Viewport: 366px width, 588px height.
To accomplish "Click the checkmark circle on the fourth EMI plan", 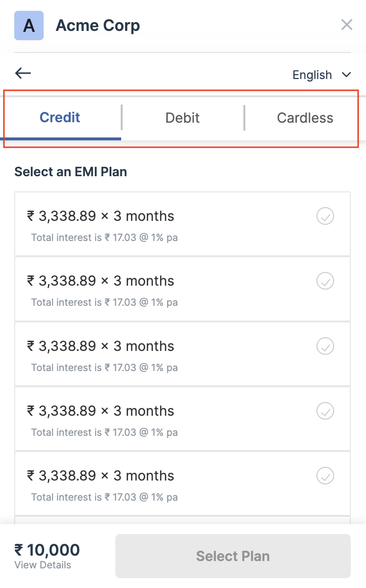I will coord(325,411).
